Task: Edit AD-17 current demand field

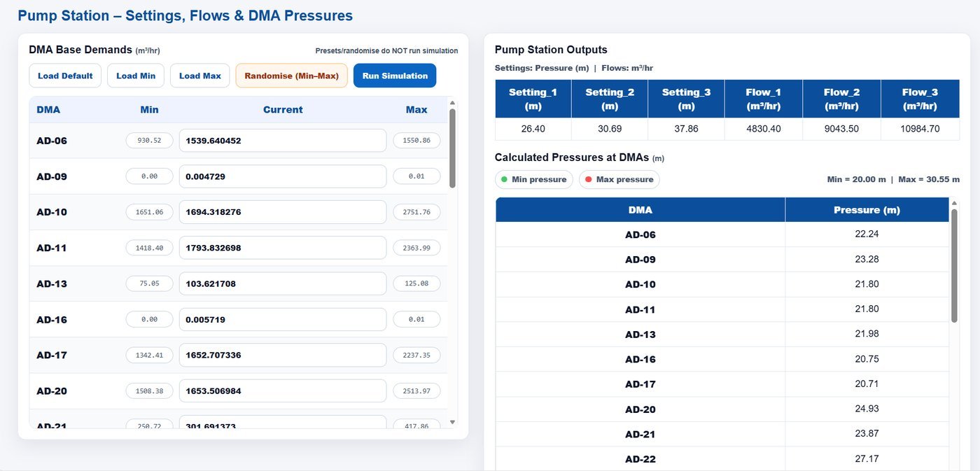Action: tap(283, 355)
